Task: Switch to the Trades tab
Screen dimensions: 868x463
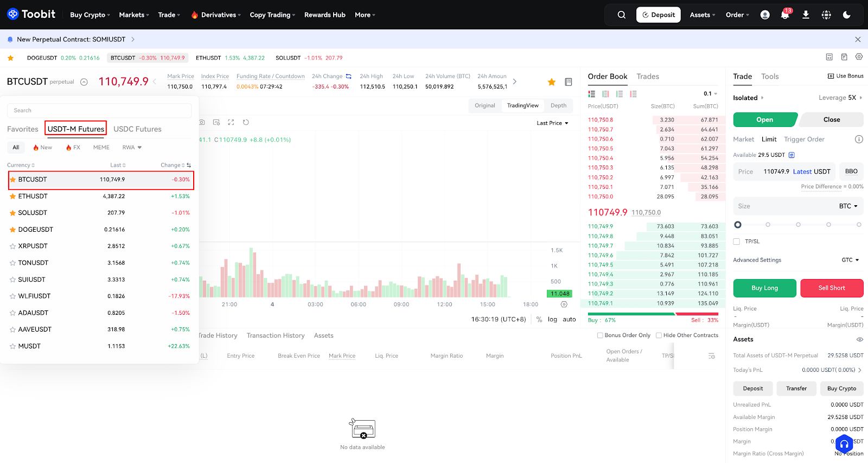Action: coord(648,77)
